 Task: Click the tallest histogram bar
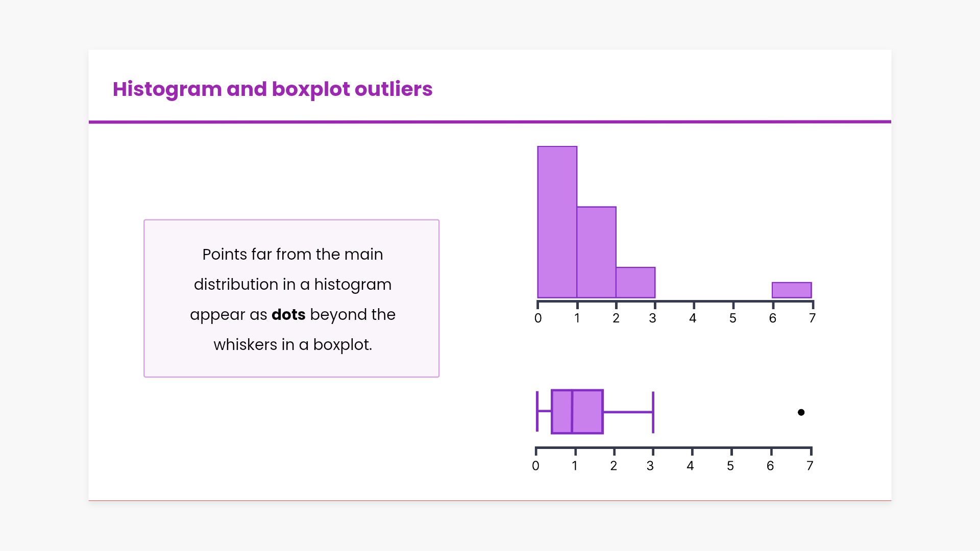(x=557, y=222)
